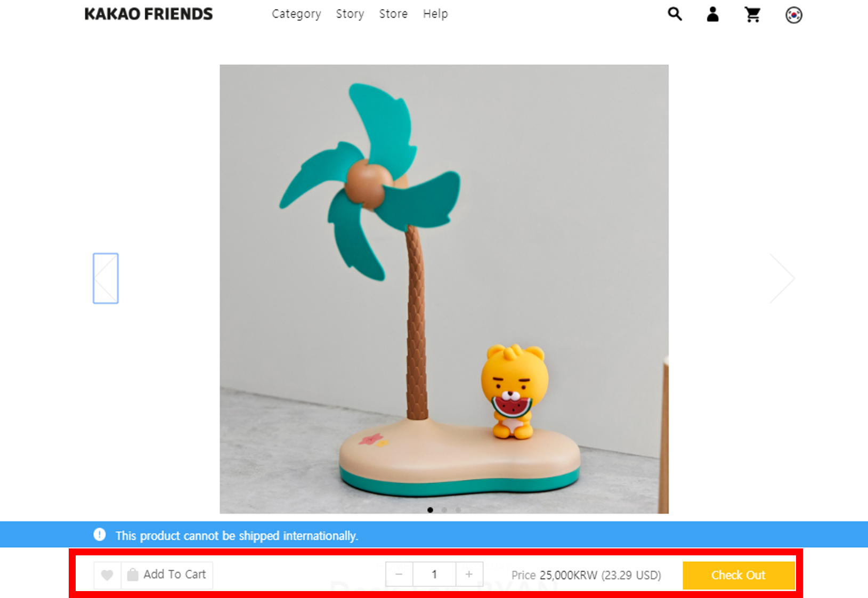Viewport: 868px width, 598px height.
Task: Click the yellow Check Out button
Action: pyautogui.click(x=739, y=575)
